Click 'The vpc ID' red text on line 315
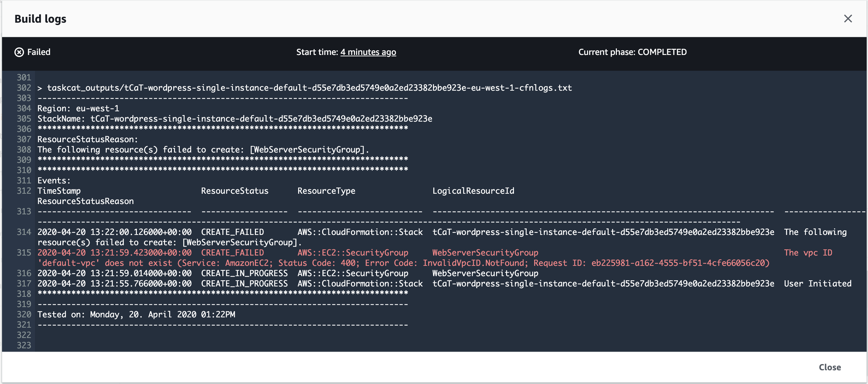Viewport: 868px width, 384px height. [808, 253]
